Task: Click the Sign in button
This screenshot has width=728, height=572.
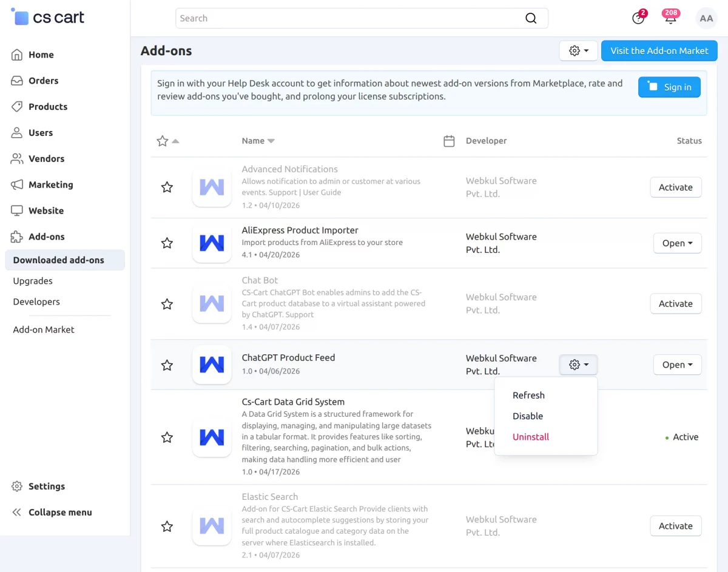Action: [669, 87]
